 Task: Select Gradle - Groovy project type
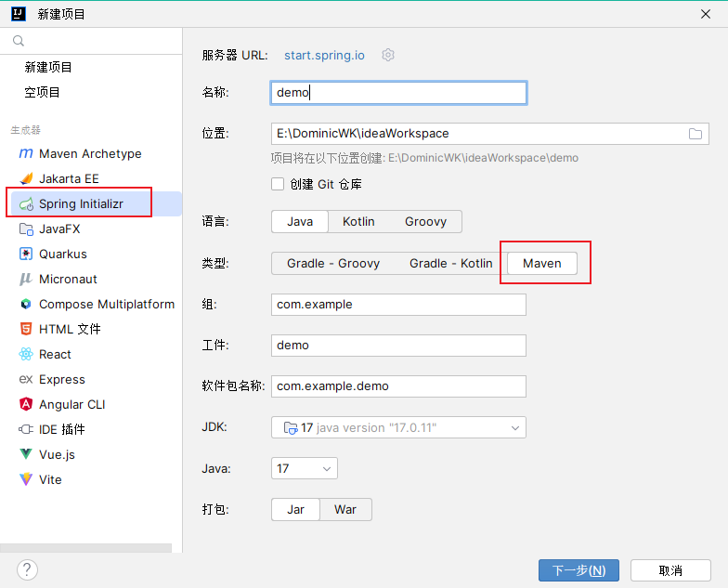coord(333,263)
